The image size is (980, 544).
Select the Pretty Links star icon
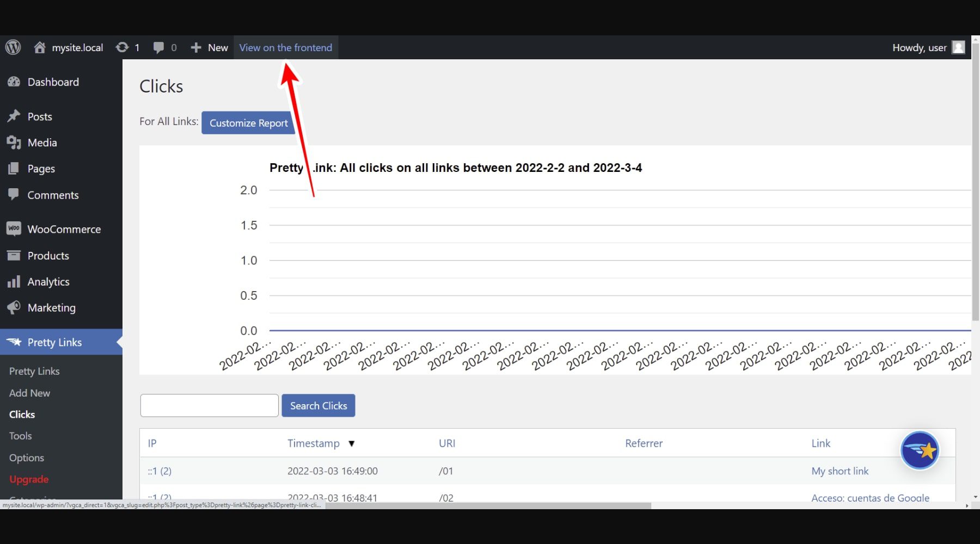coord(14,342)
